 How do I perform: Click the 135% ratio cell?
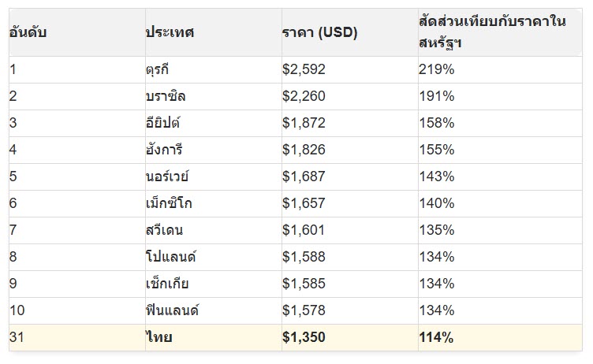tap(500, 231)
